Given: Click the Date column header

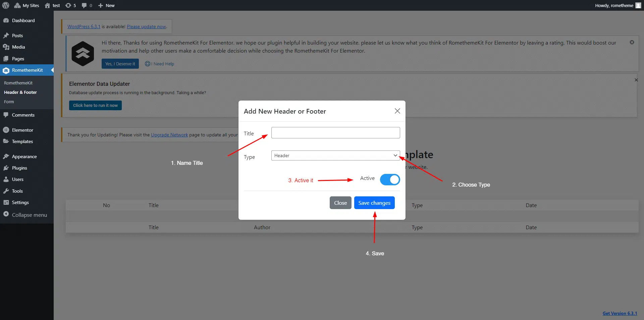Looking at the screenshot, I should [x=531, y=205].
